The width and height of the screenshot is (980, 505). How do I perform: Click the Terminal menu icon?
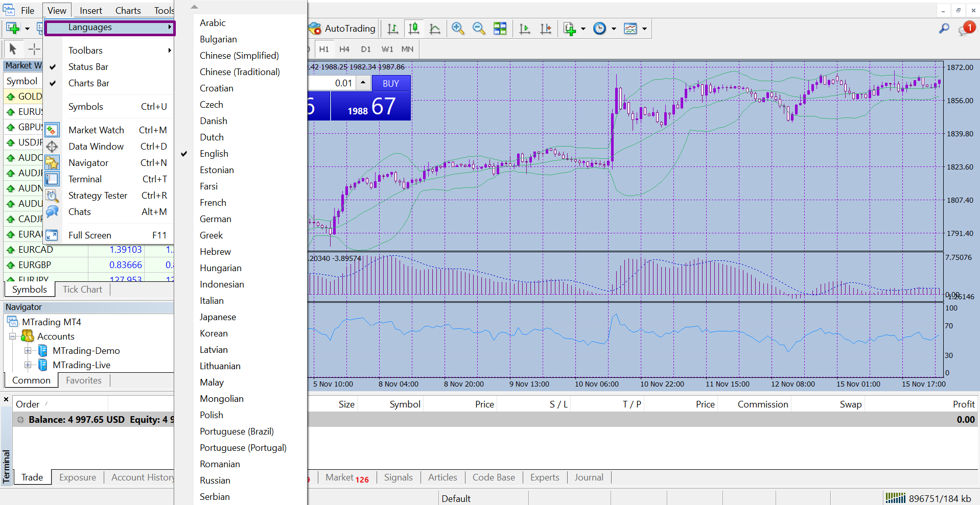[52, 179]
